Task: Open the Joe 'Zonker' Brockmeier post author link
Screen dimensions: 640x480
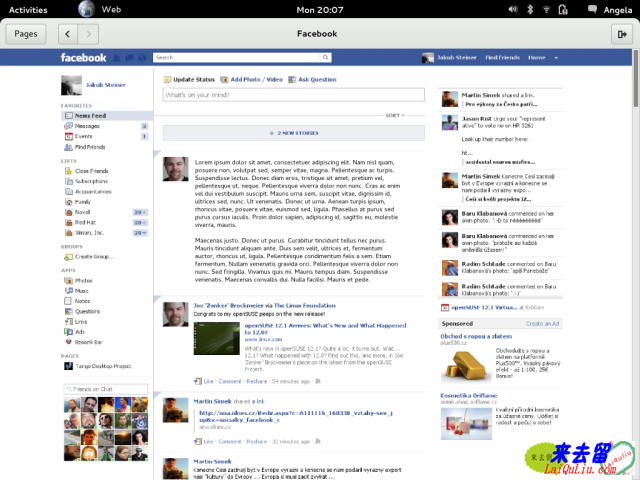Action: [x=227, y=305]
